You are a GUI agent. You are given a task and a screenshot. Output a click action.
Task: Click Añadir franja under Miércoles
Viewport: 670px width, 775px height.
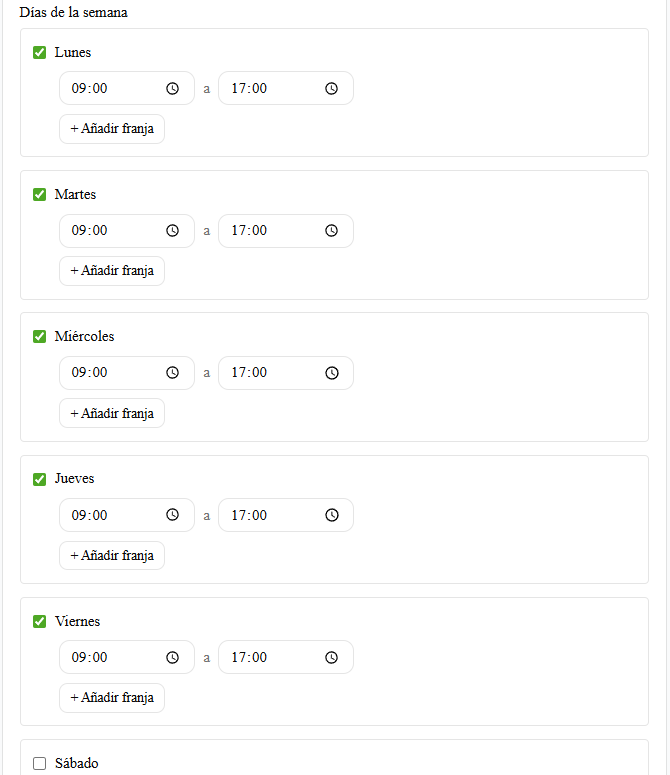[112, 413]
